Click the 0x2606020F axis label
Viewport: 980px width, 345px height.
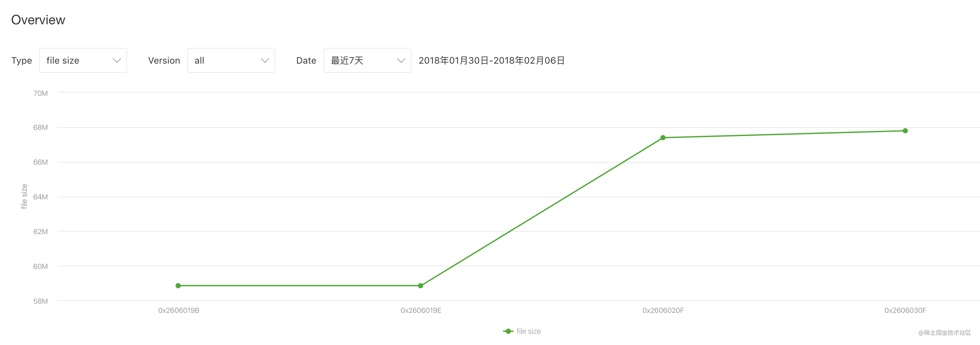(x=663, y=310)
